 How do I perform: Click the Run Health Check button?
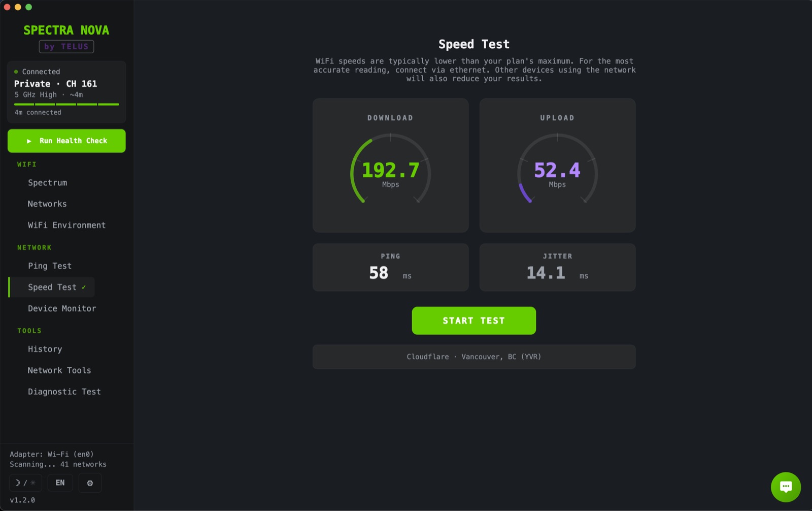(66, 141)
